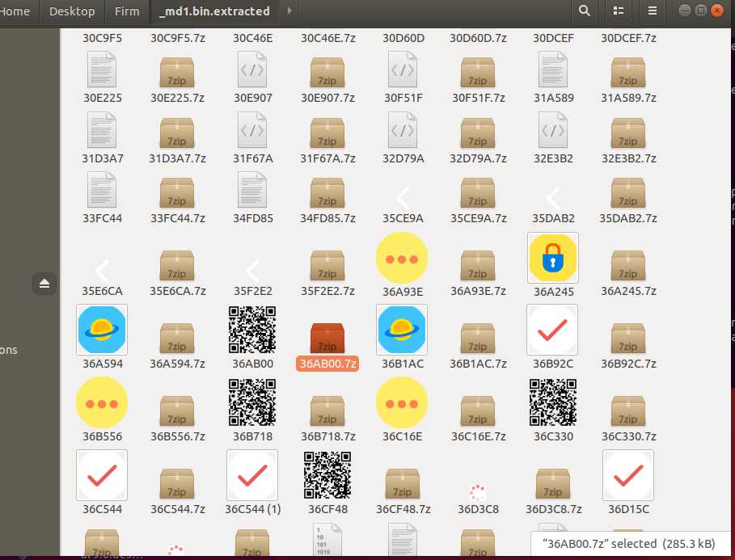This screenshot has width=735, height=560.
Task: Select the 30F51F markup file icon
Action: (402, 69)
